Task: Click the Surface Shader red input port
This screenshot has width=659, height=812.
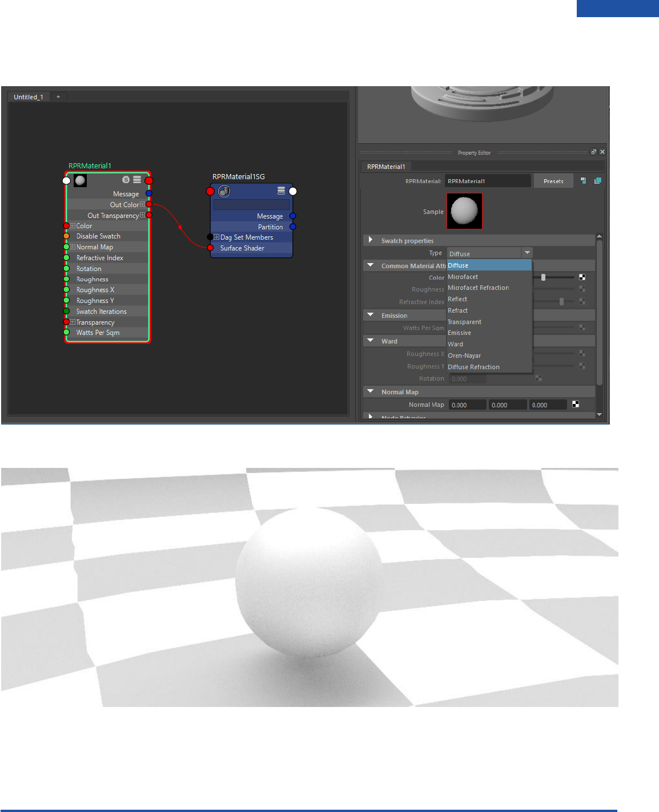Action: click(210, 248)
